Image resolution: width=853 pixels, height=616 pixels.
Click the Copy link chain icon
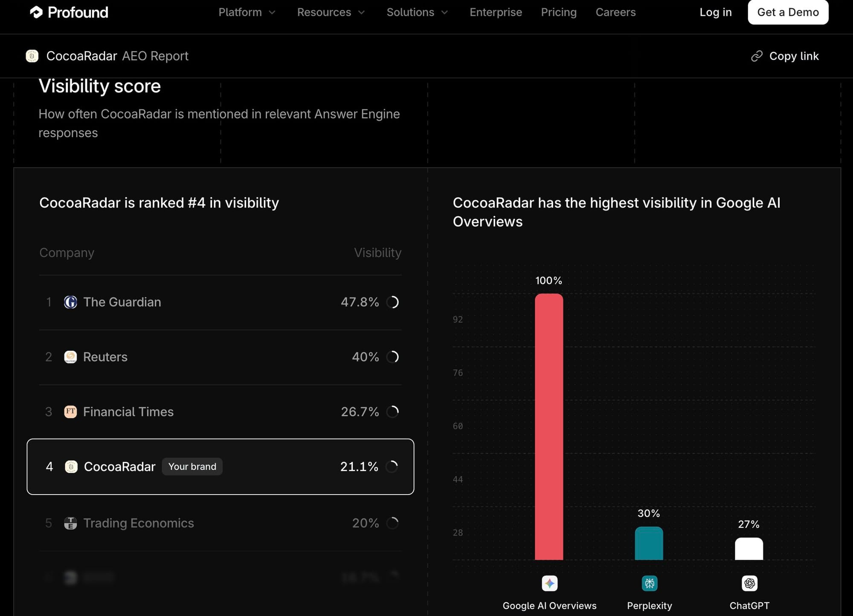(757, 56)
